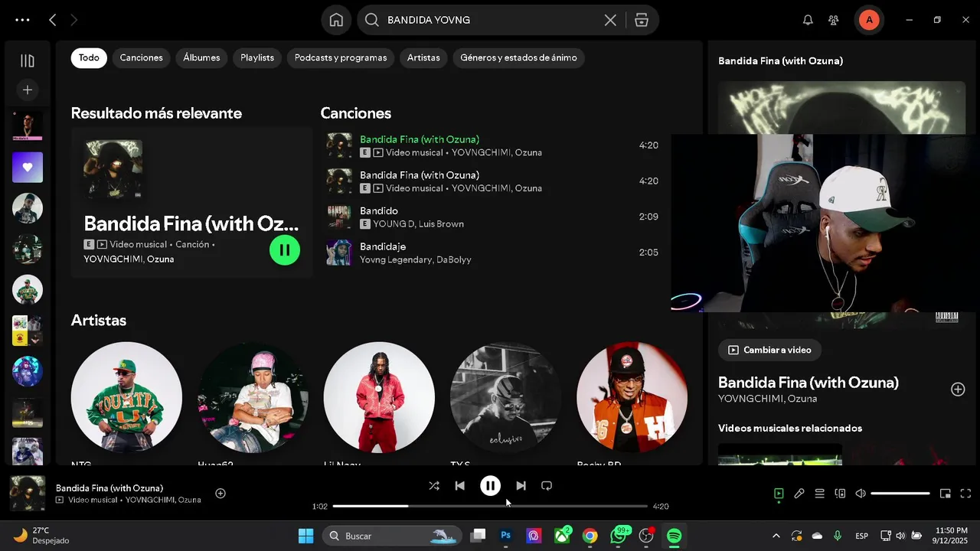
Task: Open the artist in green Miami jersey
Action: click(x=126, y=397)
